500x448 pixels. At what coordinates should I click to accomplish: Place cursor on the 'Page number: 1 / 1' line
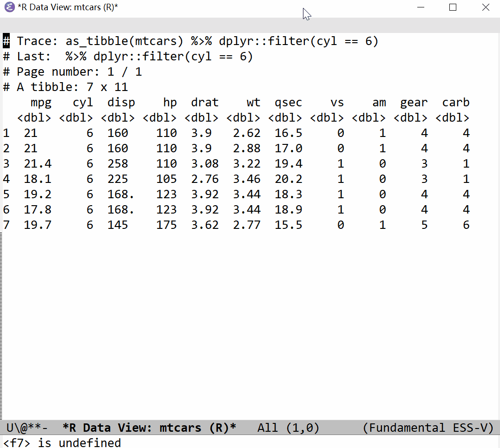79,72
